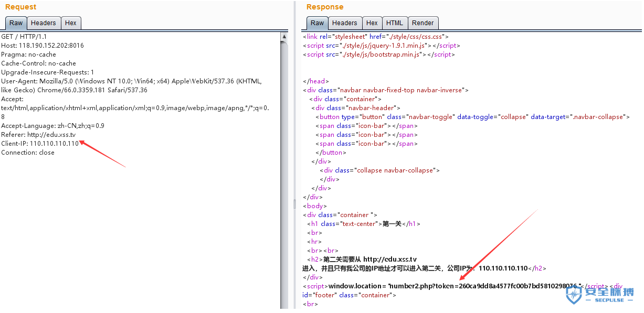Screen dimensions: 644x313
Task: Click the Response panel title
Action: (325, 7)
